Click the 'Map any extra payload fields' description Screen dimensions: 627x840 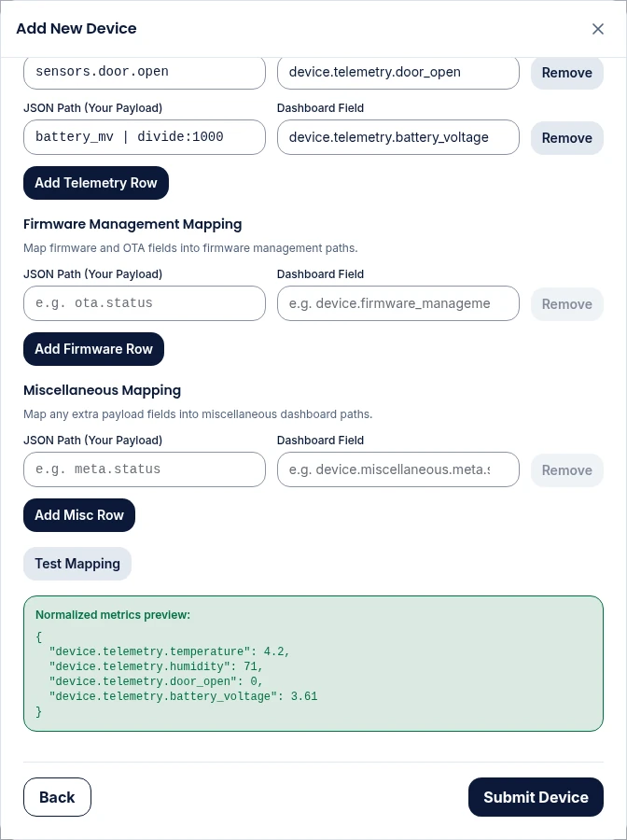point(198,414)
